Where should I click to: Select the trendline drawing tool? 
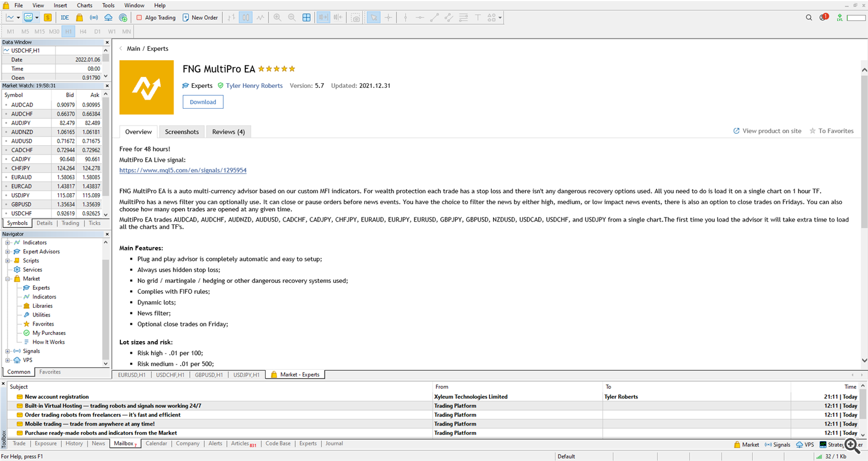pos(435,17)
